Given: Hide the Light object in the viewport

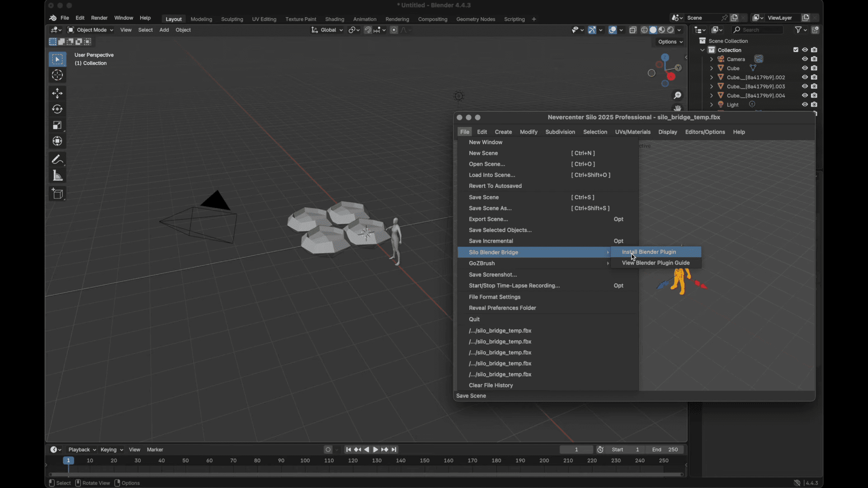Looking at the screenshot, I should click(805, 104).
